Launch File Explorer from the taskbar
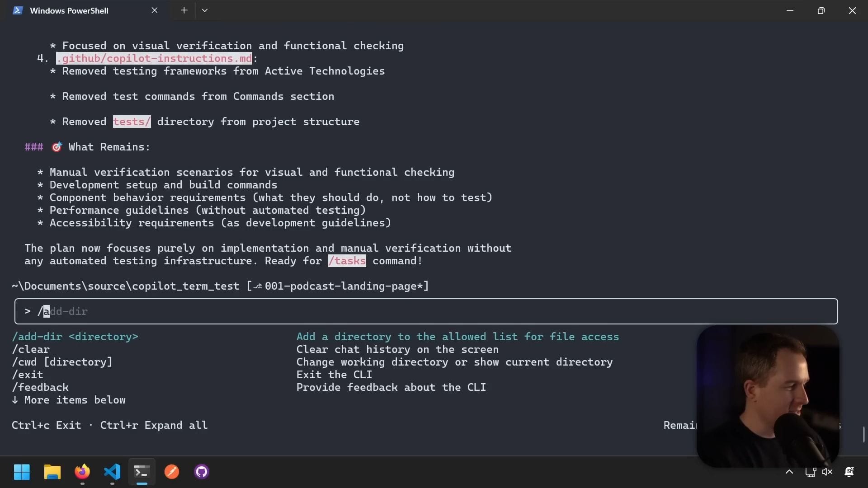 [52, 472]
